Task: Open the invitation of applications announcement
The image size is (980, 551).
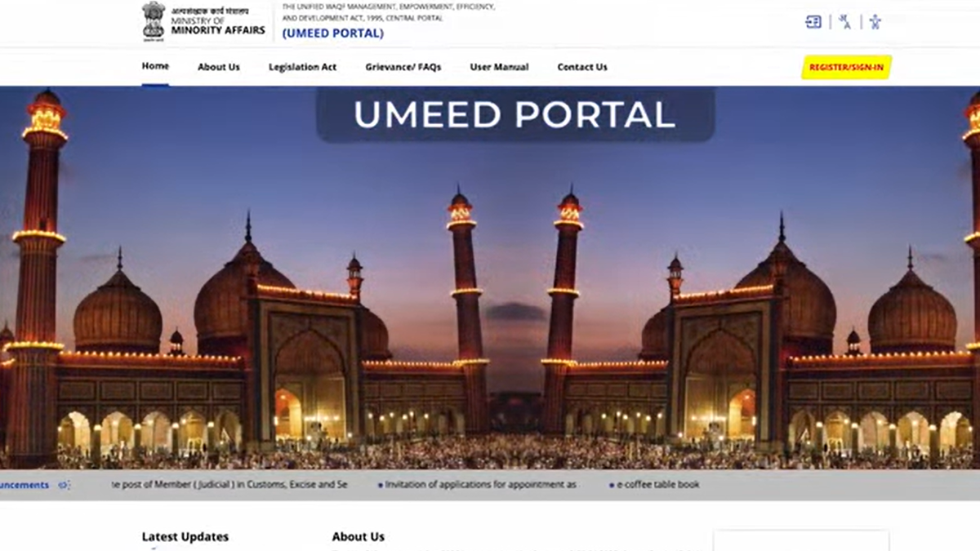Action: tap(480, 485)
